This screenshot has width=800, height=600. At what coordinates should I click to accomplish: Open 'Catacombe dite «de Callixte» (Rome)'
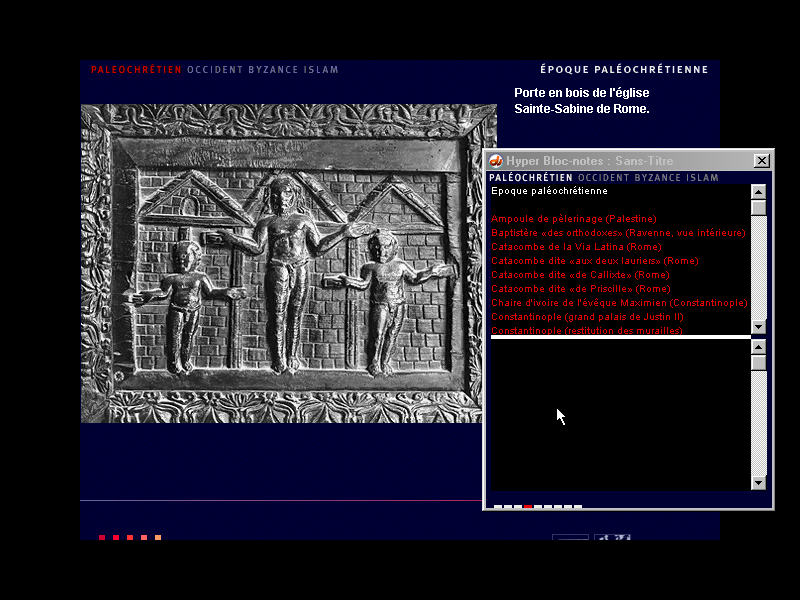coord(580,275)
